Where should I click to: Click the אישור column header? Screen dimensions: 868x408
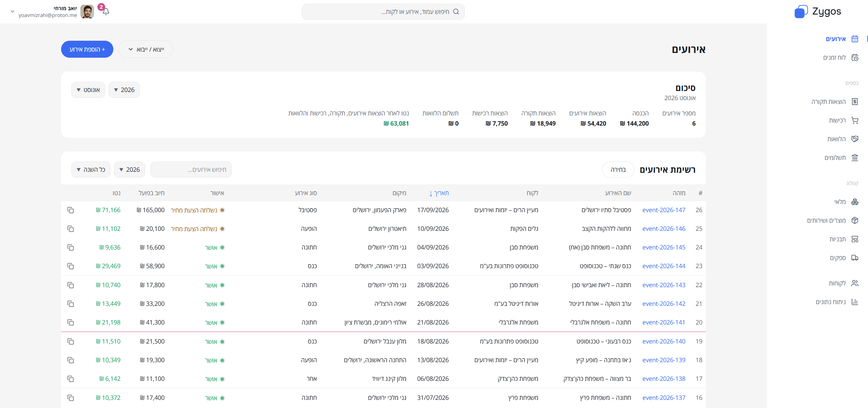217,193
